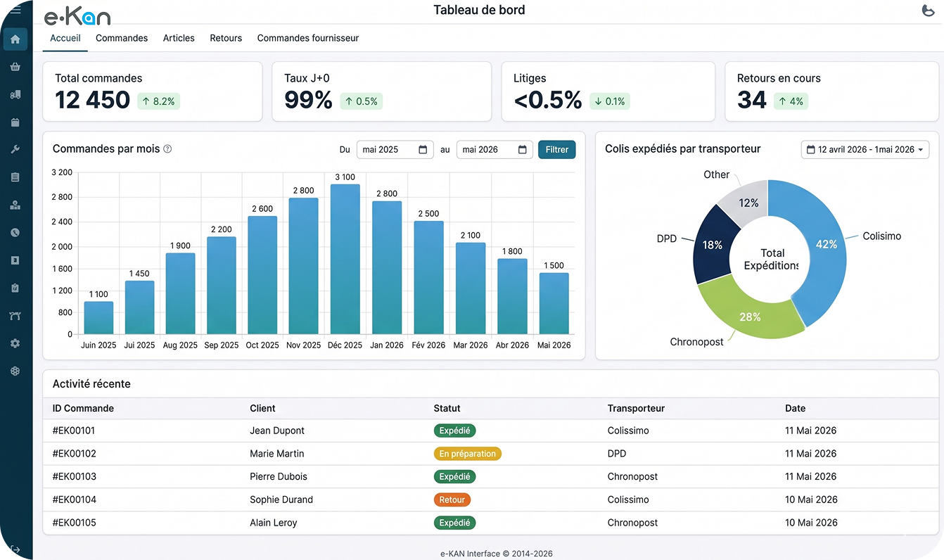Click the Filtrer button
The image size is (944, 560).
point(557,150)
